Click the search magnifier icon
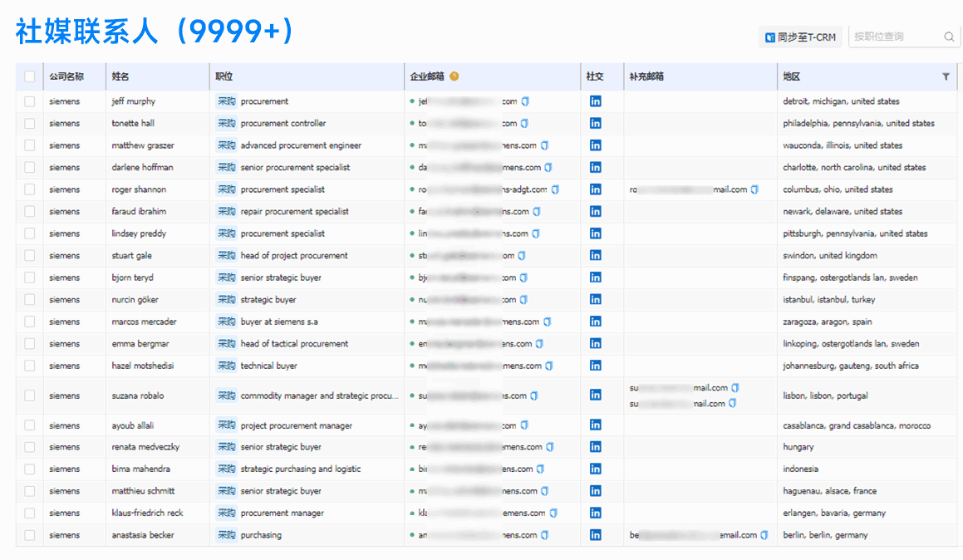 click(949, 37)
